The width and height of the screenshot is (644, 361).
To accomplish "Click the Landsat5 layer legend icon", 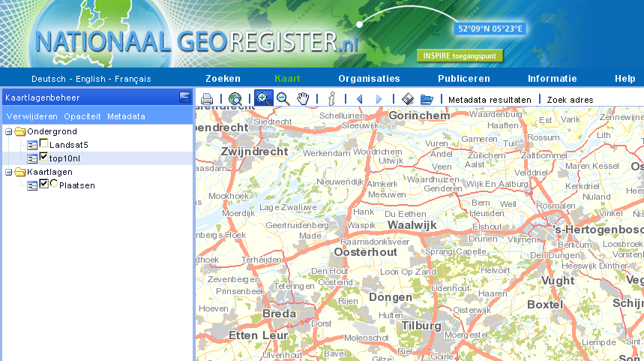I will click(32, 145).
